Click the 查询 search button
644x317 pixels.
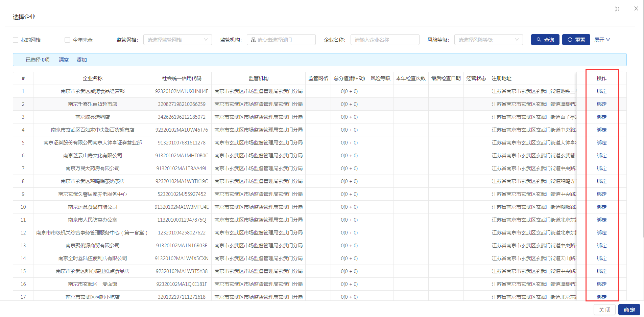coord(545,40)
